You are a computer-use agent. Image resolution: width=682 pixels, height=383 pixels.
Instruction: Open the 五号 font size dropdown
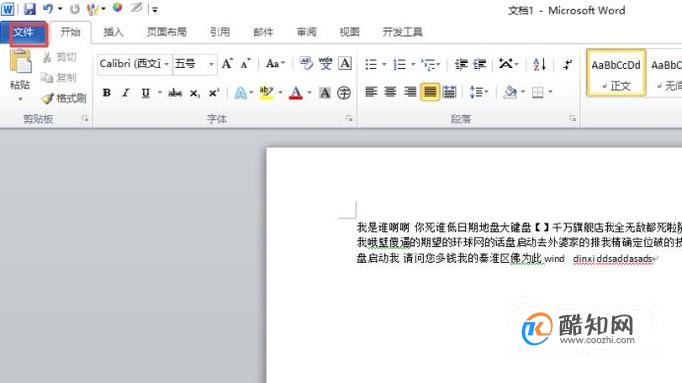pos(211,64)
